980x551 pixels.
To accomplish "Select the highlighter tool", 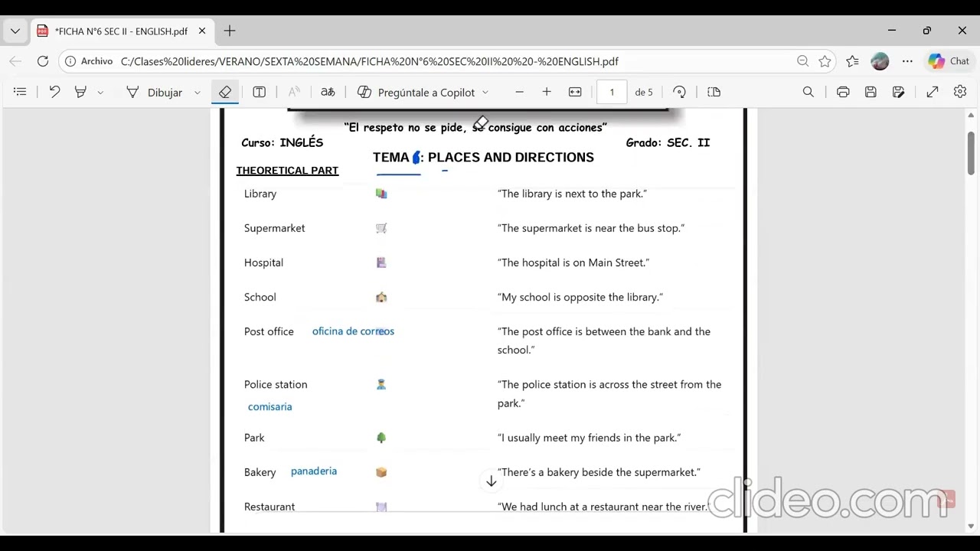I will pos(80,92).
